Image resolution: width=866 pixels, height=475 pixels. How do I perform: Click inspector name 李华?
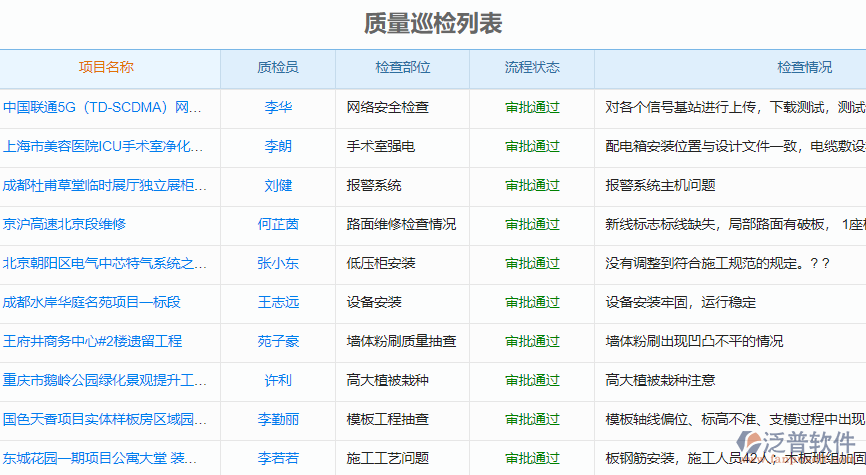coord(278,107)
